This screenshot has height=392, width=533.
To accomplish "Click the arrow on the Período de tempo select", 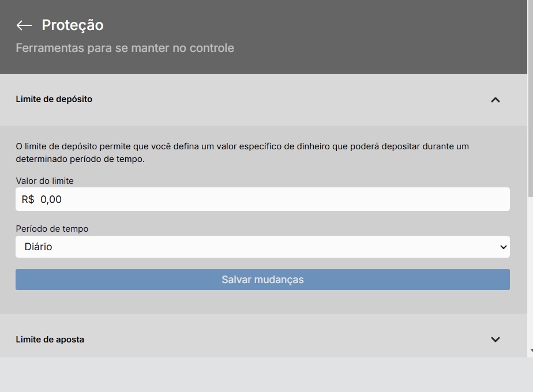I will click(503, 247).
